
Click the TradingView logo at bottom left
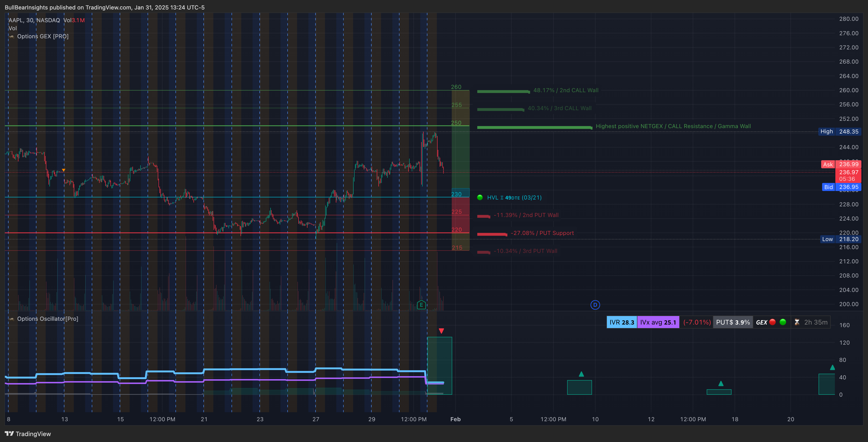pos(28,433)
